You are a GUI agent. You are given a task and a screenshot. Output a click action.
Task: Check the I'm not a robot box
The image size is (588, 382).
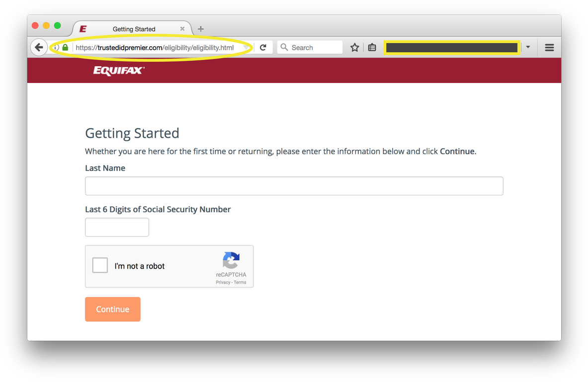(100, 265)
